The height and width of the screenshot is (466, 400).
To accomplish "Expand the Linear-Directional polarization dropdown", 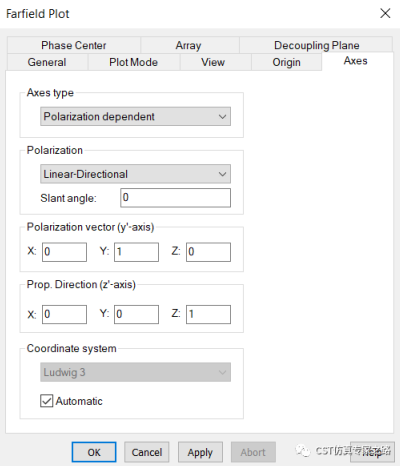I will [x=135, y=174].
